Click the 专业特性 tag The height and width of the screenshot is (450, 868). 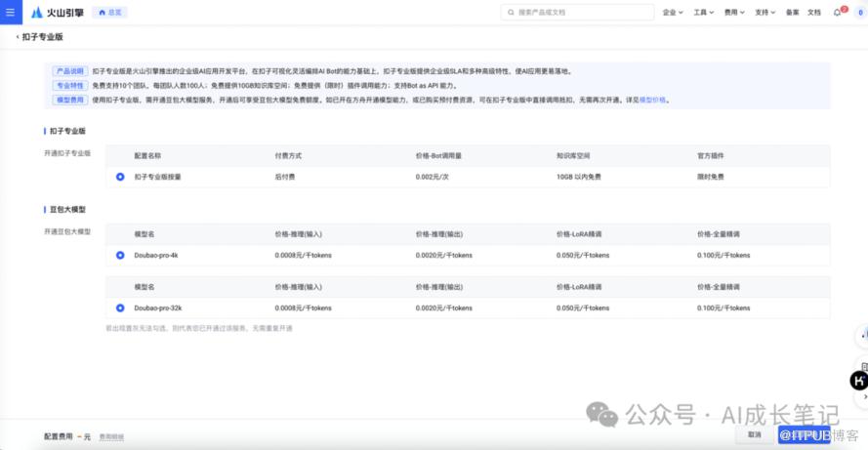[x=69, y=86]
